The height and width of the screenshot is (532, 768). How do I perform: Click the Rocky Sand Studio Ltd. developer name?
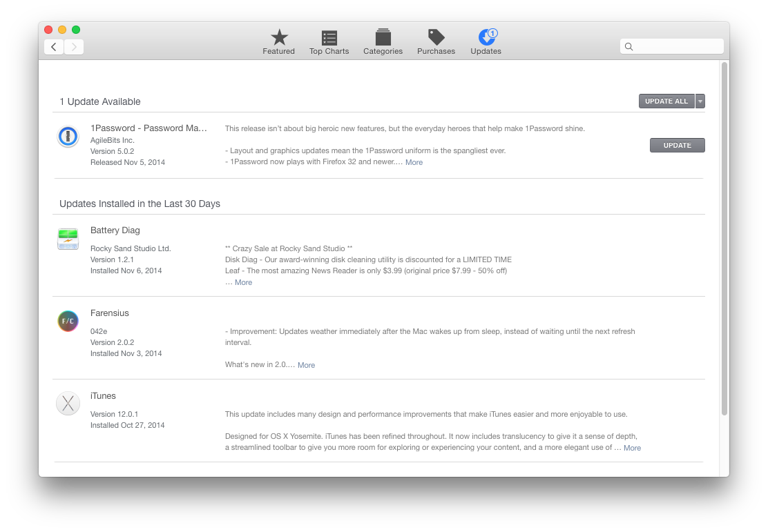pos(131,248)
